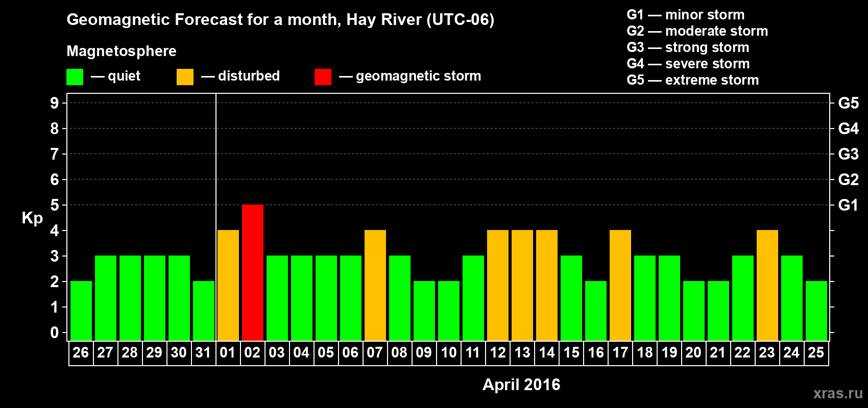Click the '— geomagnetic storm' legend label
868x408 pixels.
410,76
